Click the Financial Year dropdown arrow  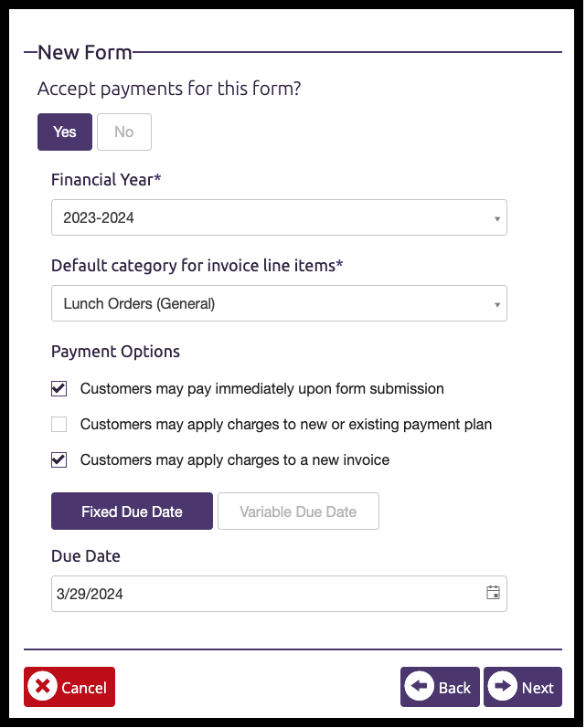496,218
